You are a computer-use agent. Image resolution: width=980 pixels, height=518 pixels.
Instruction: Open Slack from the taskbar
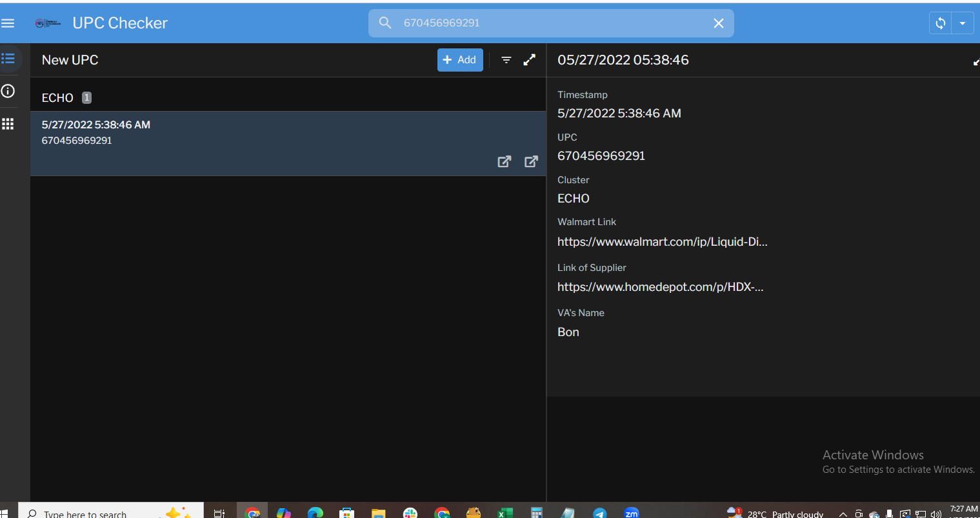(410, 513)
